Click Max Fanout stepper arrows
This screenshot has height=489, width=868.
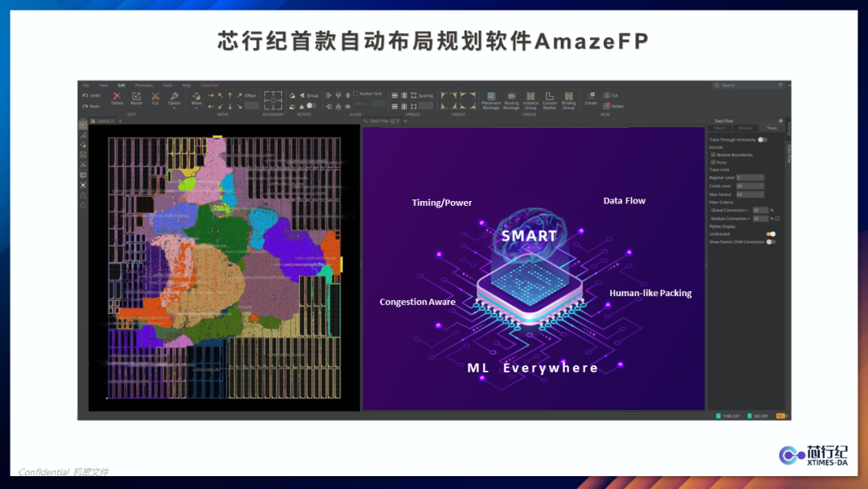(x=761, y=195)
